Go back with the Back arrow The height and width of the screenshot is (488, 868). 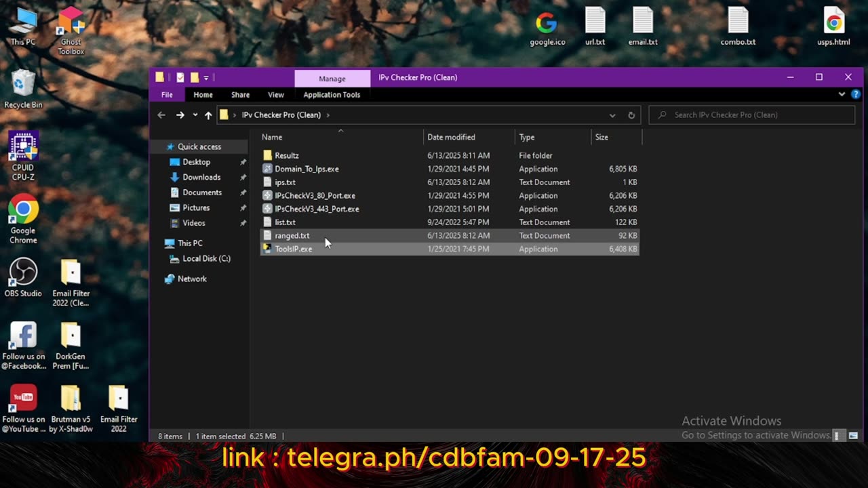(161, 115)
